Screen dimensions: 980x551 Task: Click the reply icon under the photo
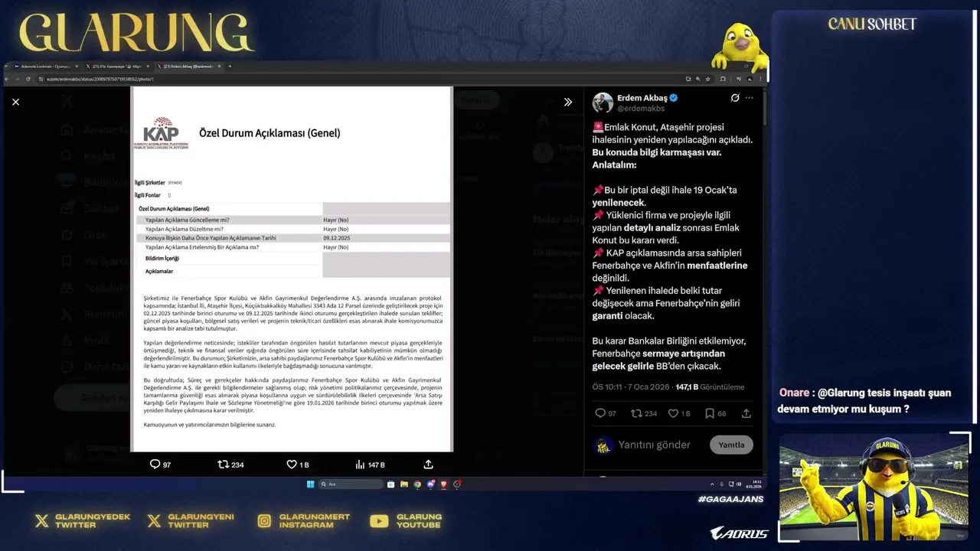coord(155,465)
